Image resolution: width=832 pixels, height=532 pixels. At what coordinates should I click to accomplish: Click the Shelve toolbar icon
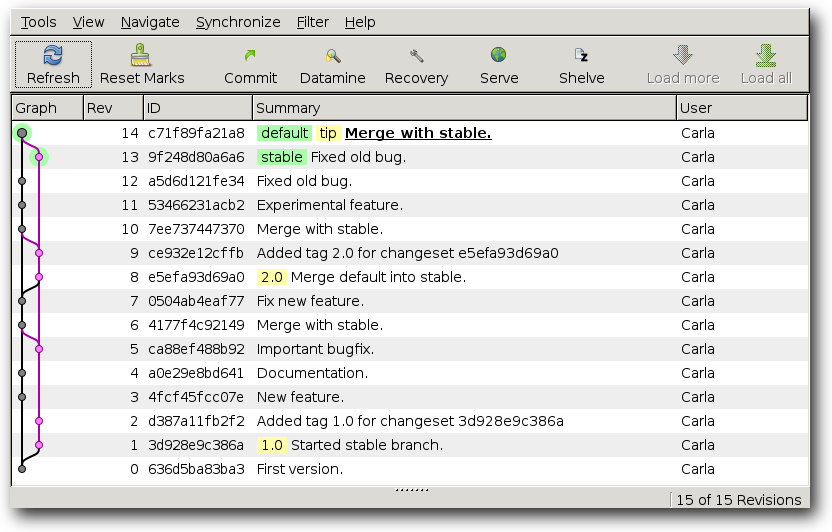[581, 55]
